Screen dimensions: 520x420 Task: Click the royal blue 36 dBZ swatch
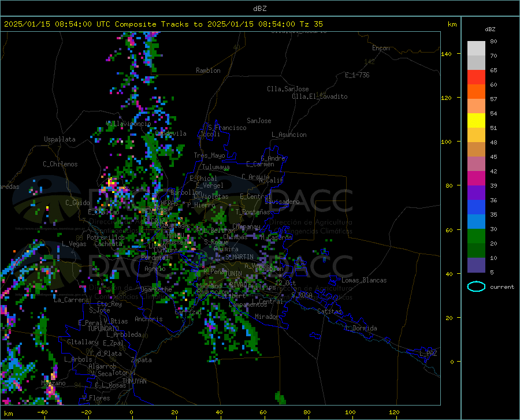[476, 207]
